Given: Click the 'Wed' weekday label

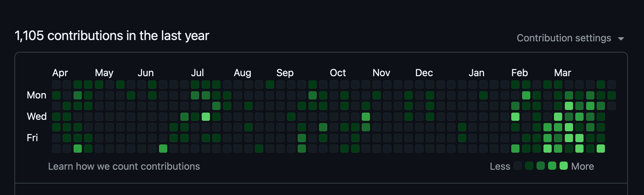Looking at the screenshot, I should coord(36,117).
